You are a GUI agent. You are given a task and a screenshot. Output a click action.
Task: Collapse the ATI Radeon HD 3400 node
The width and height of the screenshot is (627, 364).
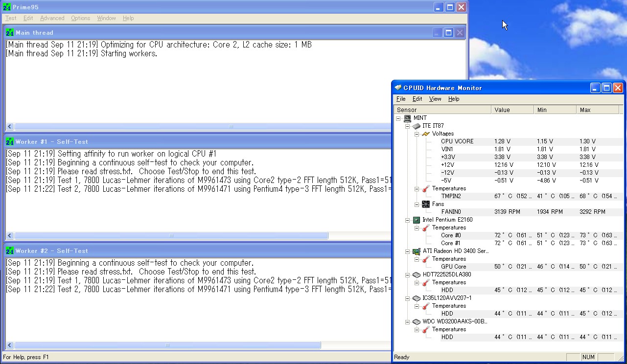pyautogui.click(x=407, y=251)
